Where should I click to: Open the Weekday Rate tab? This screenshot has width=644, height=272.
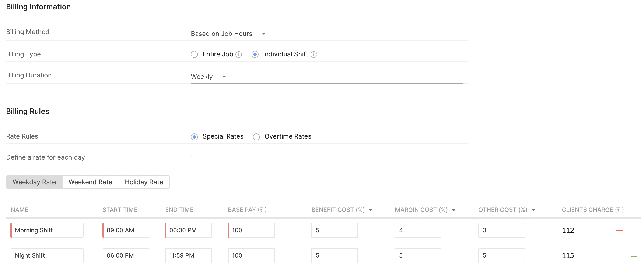(34, 182)
